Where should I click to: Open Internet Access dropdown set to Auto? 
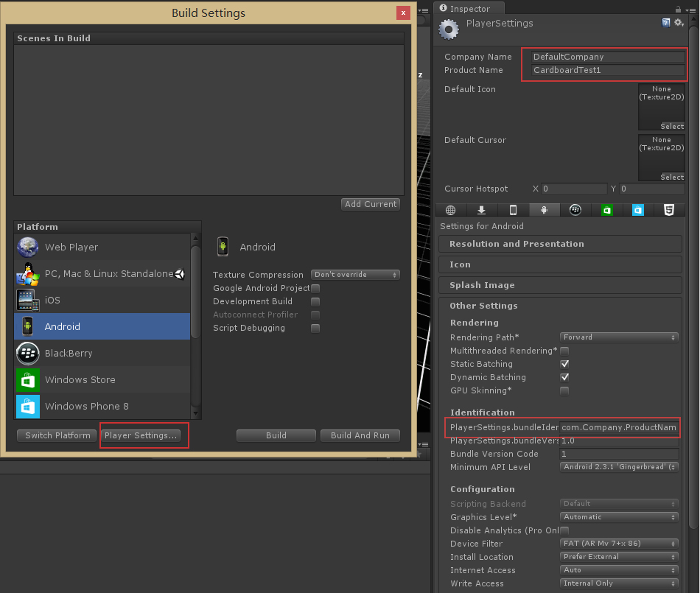point(619,570)
